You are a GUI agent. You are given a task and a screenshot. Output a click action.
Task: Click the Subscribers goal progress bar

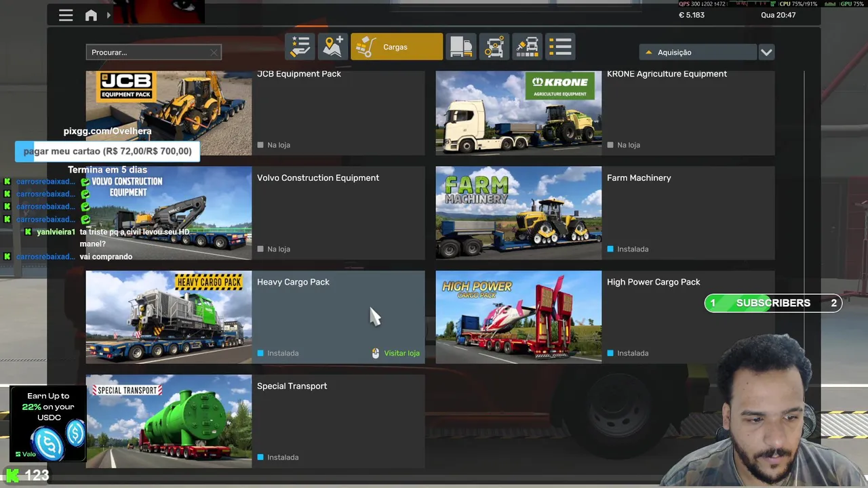[773, 303]
